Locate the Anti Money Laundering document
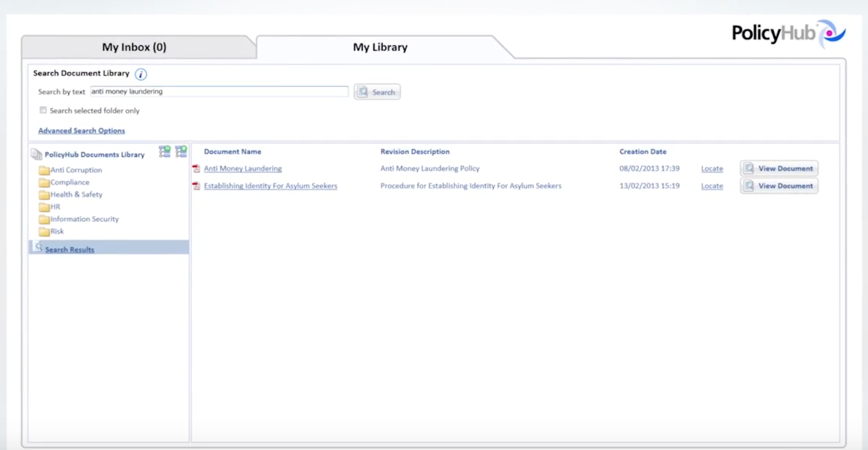This screenshot has height=450, width=868. tap(712, 169)
